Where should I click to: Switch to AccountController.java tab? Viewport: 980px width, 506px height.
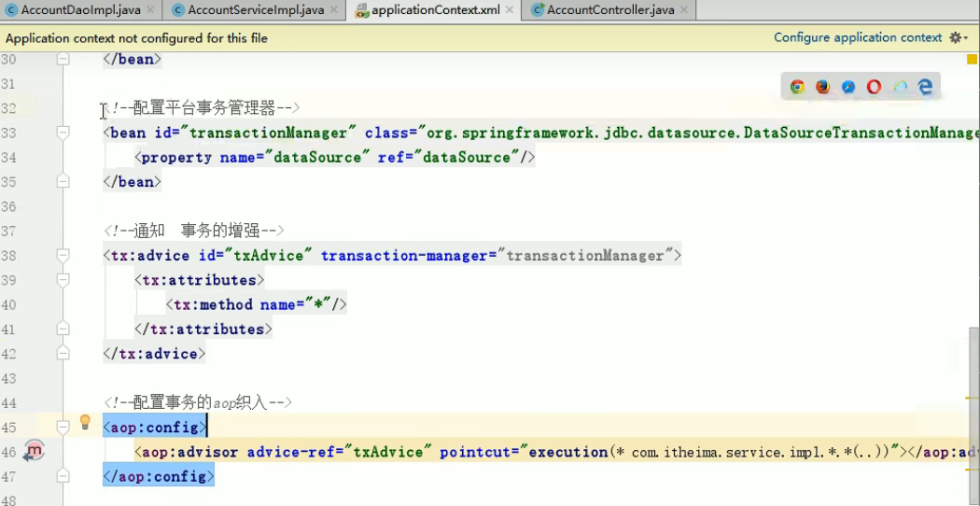coord(609,10)
